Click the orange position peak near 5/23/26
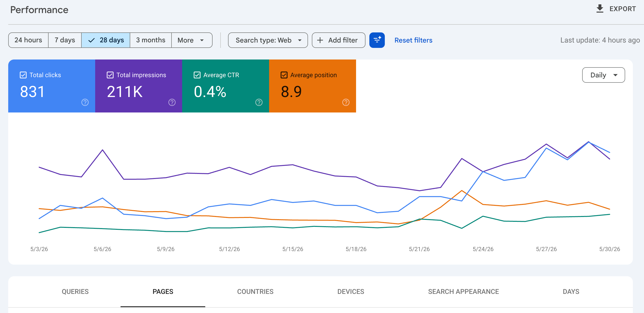The image size is (644, 313). point(461,191)
